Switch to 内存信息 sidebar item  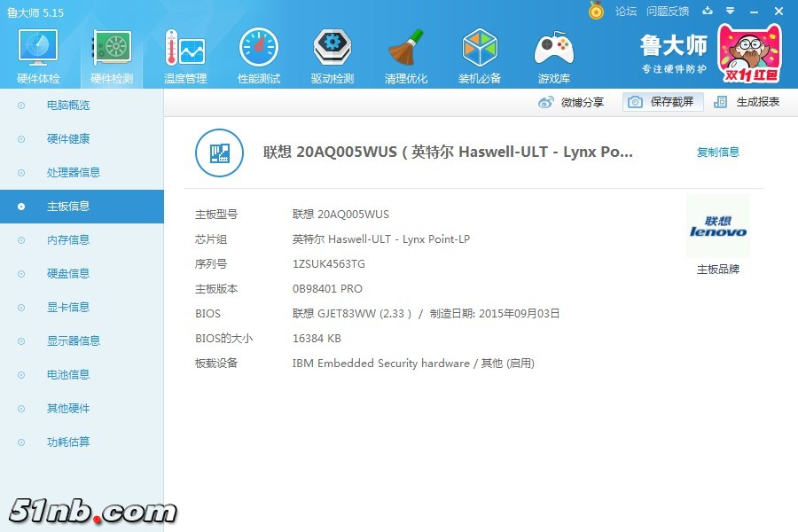pos(68,240)
